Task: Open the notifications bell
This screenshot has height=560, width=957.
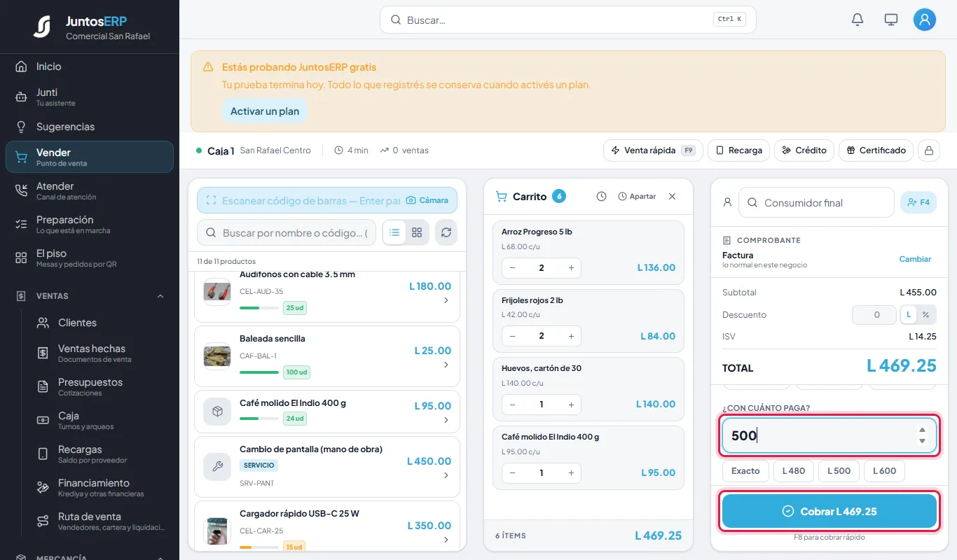Action: (857, 20)
